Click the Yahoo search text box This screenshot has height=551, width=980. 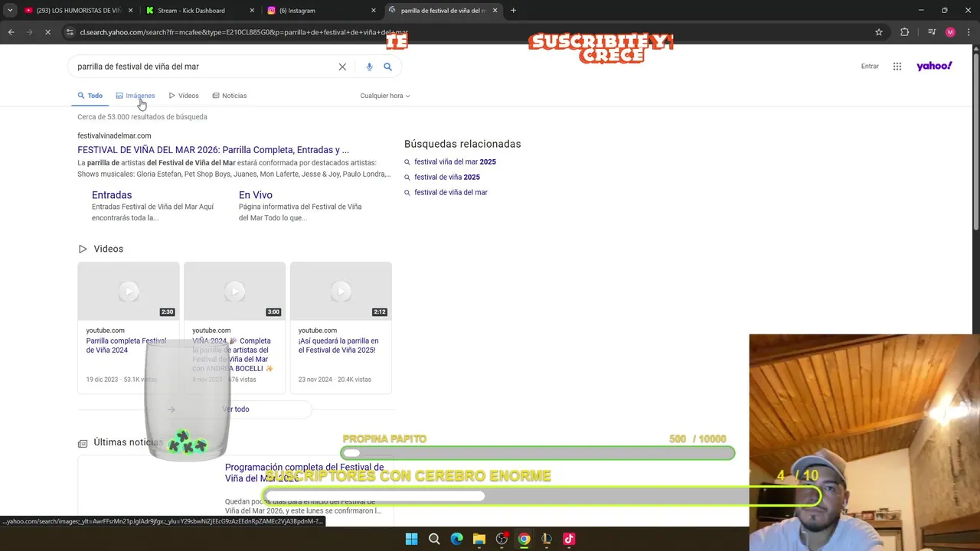(x=203, y=67)
